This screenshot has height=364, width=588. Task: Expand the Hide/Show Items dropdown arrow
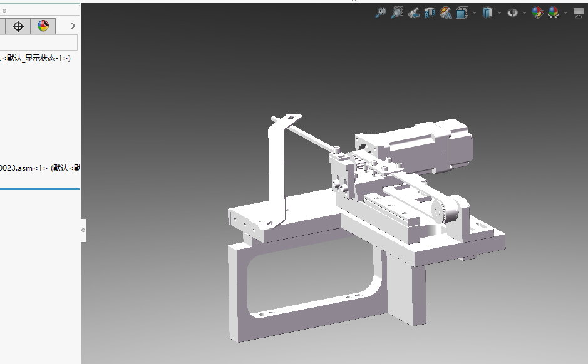click(524, 13)
